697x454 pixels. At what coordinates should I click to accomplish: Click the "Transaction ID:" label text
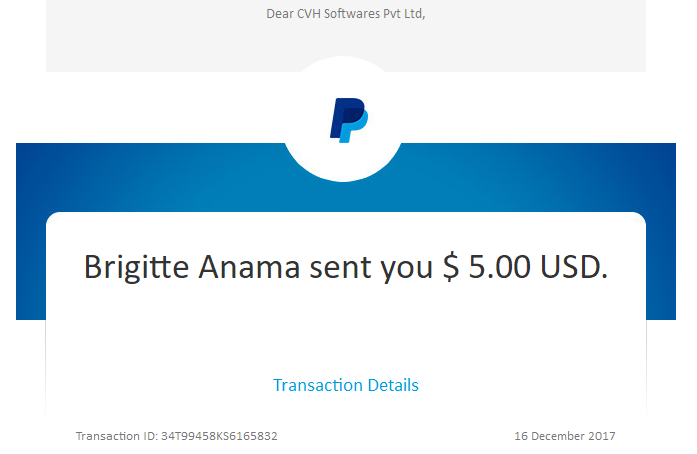[x=117, y=436]
